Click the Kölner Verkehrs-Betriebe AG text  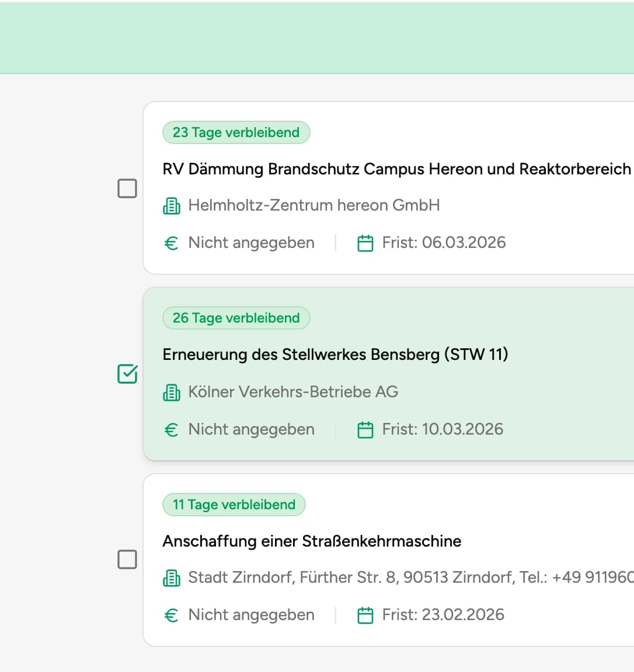(294, 392)
